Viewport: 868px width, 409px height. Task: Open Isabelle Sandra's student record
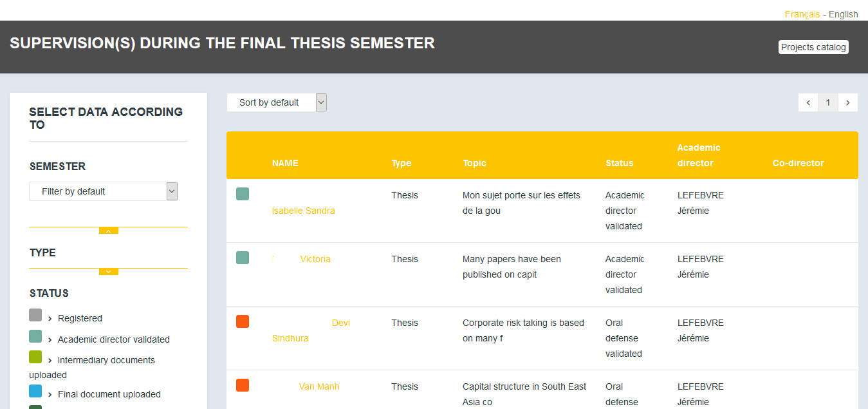pyautogui.click(x=304, y=211)
